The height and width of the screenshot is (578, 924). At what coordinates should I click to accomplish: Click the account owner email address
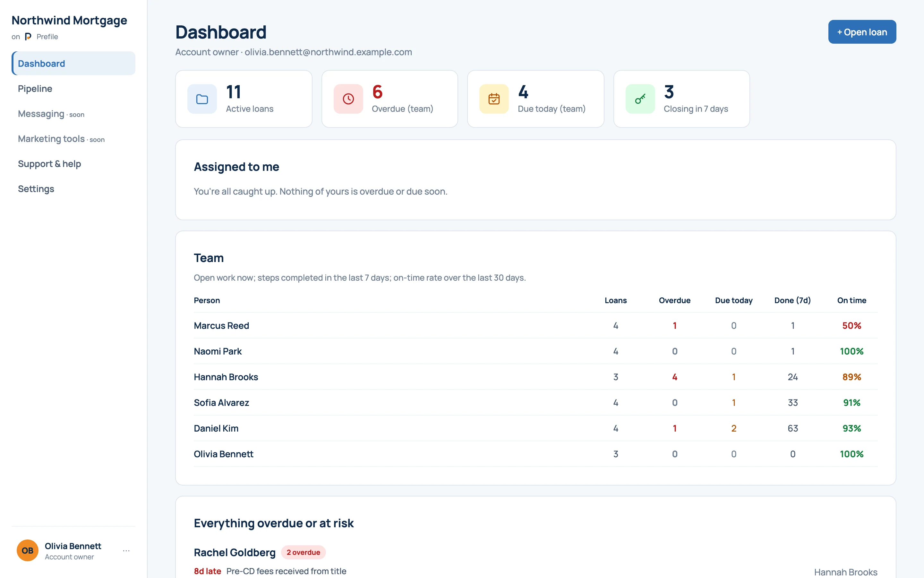[328, 52]
